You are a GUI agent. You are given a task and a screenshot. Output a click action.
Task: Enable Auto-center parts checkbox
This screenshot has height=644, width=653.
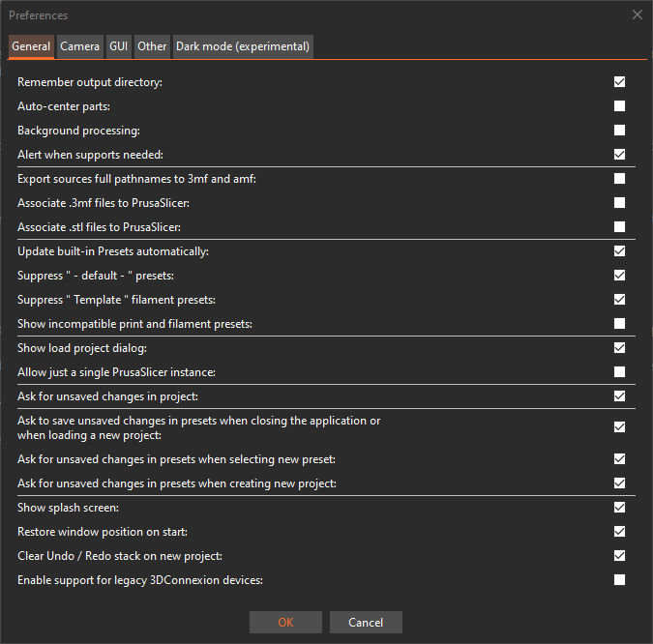coord(619,106)
